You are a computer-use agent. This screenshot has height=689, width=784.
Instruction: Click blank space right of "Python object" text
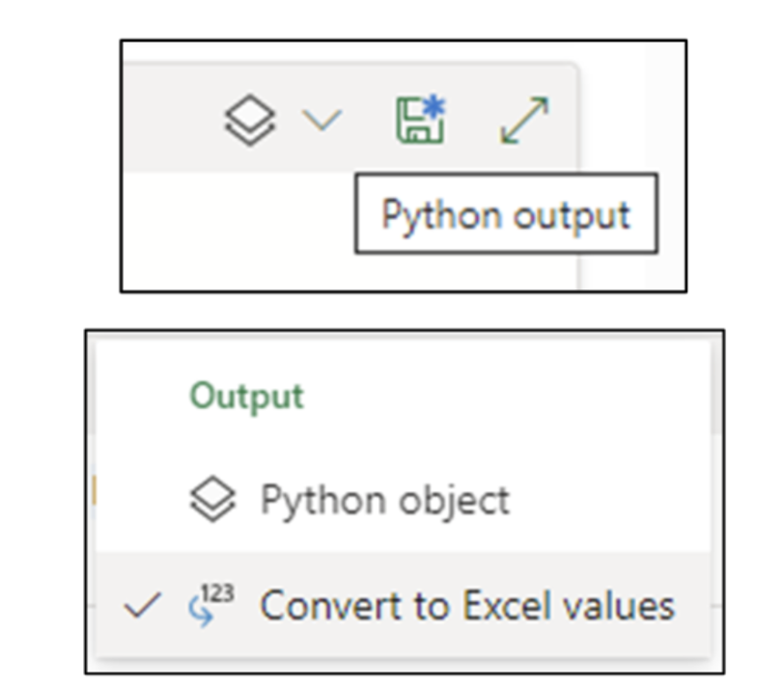[x=608, y=500]
